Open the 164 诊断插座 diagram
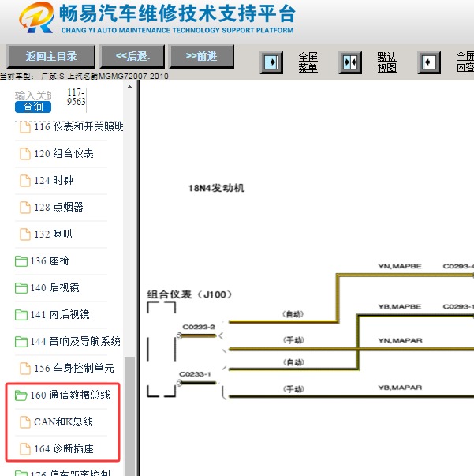Viewport: 474px width, 476px height. 64,448
